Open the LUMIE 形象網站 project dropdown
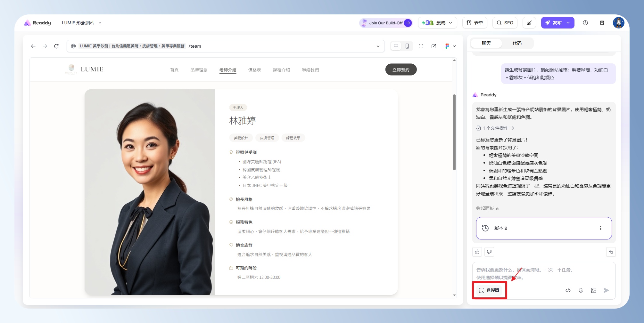Image resolution: width=644 pixels, height=323 pixels. point(81,23)
